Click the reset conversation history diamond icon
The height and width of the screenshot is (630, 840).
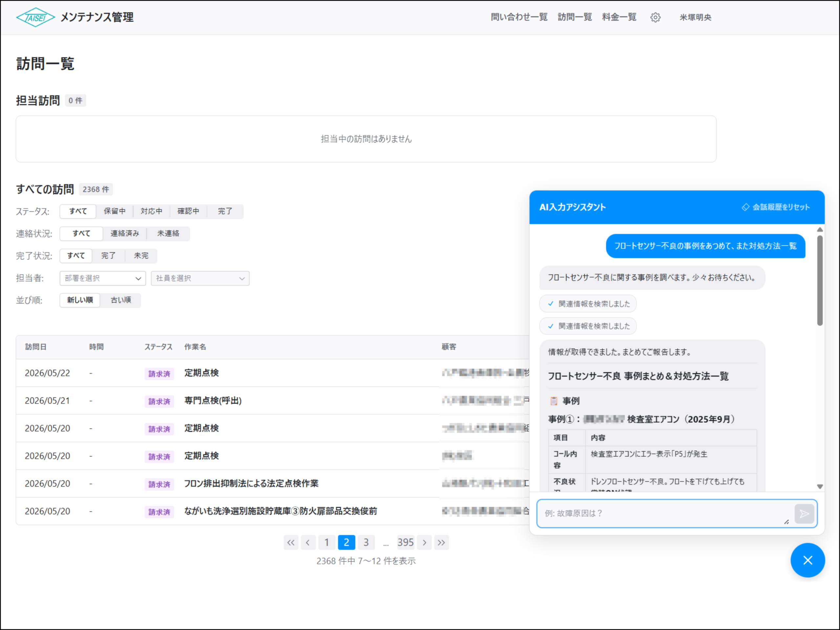click(x=745, y=207)
